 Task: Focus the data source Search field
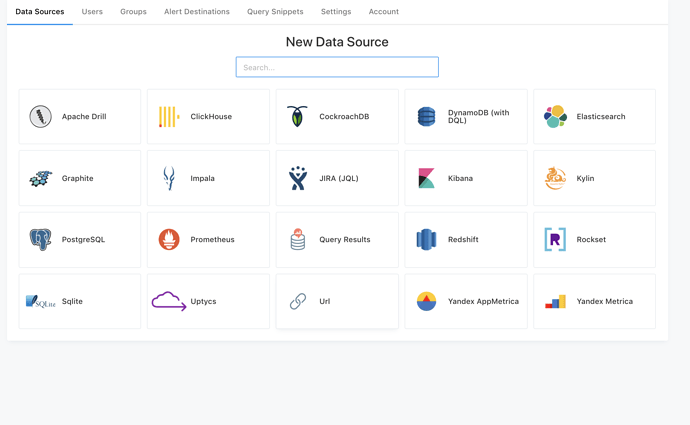pyautogui.click(x=337, y=67)
